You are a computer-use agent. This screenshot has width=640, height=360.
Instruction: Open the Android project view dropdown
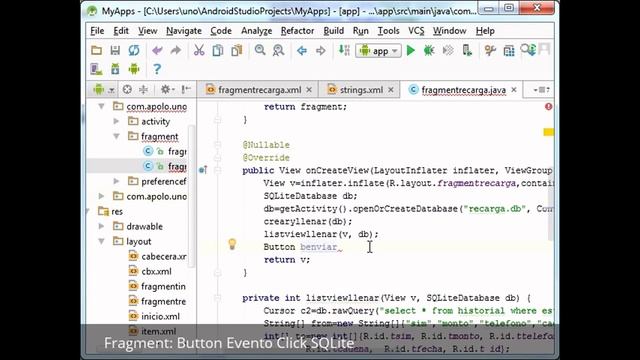pyautogui.click(x=104, y=89)
